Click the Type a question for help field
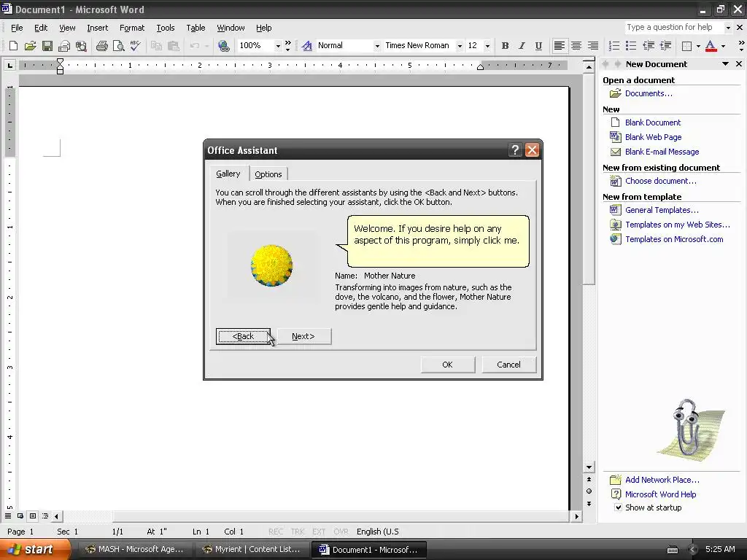This screenshot has height=560, width=747. pyautogui.click(x=674, y=28)
